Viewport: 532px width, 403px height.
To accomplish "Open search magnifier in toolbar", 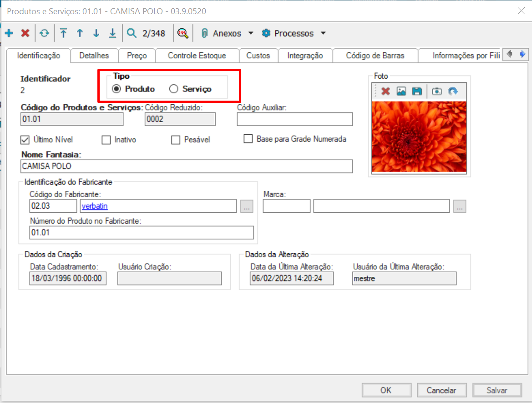I will point(132,33).
